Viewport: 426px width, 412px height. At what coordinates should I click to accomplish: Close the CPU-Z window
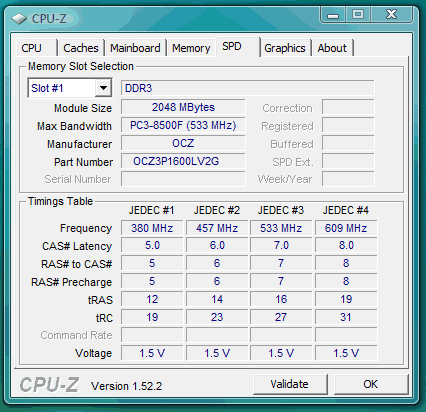[x=391, y=15]
